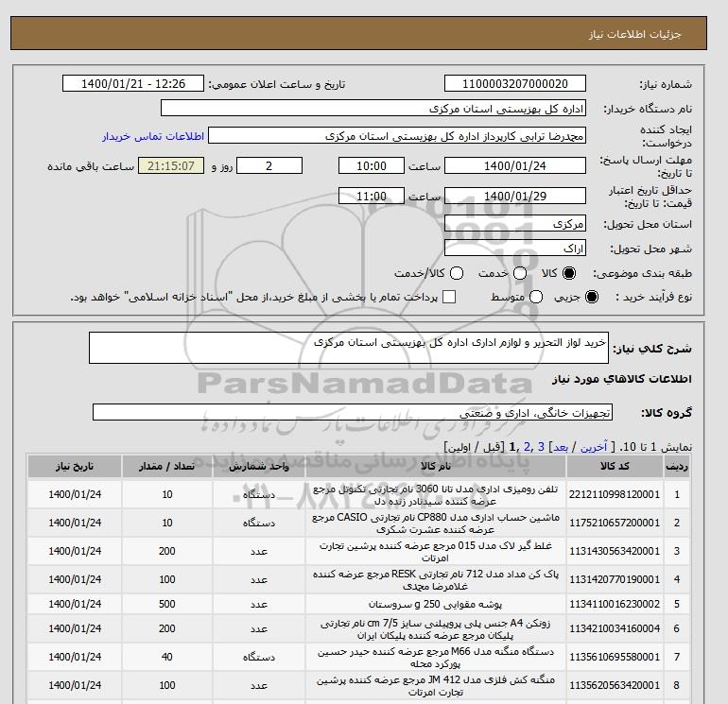The width and height of the screenshot is (728, 704).
Task: Click the need number field 1100003207000020
Action: pyautogui.click(x=515, y=83)
